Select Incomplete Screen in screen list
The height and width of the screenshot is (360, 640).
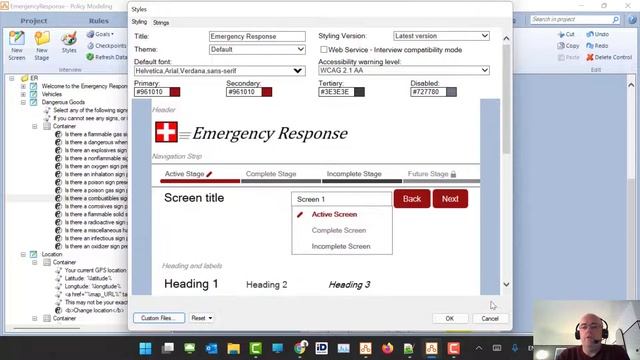pyautogui.click(x=341, y=247)
